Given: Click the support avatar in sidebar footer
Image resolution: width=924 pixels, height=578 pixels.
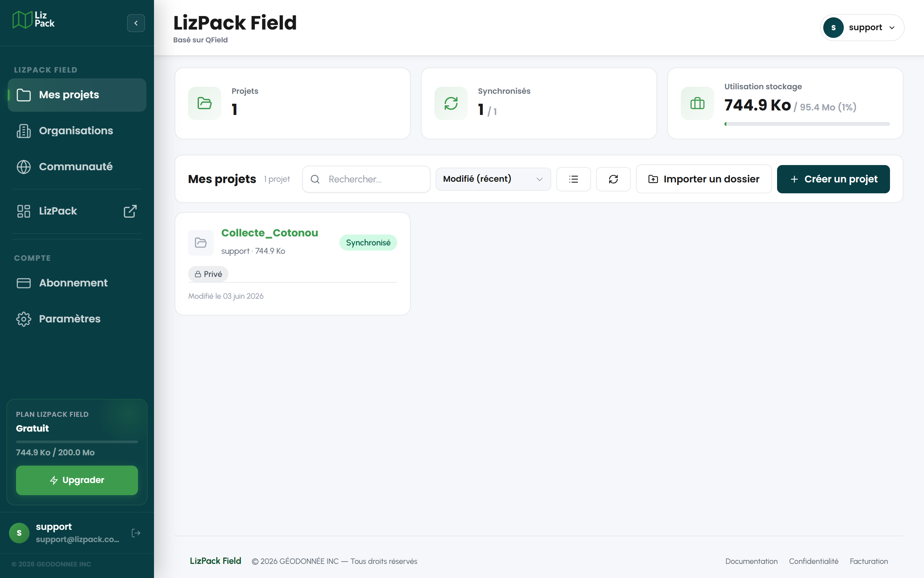Looking at the screenshot, I should [x=19, y=533].
